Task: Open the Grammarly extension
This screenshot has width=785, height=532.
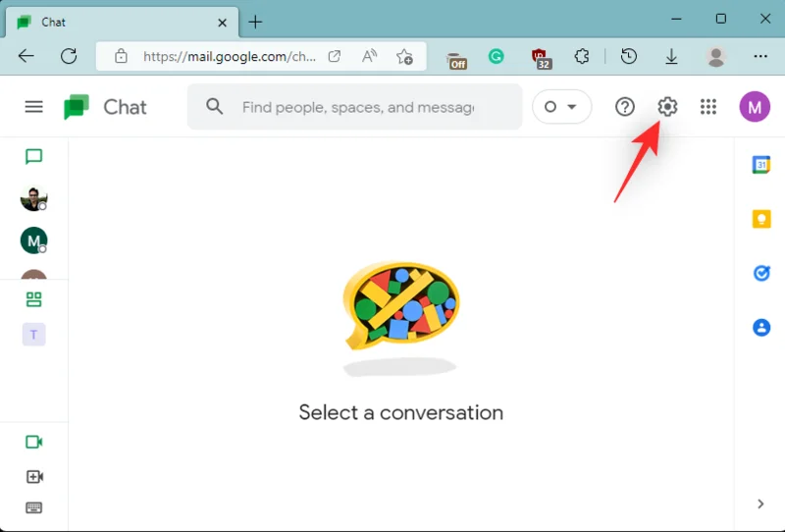Action: [497, 56]
